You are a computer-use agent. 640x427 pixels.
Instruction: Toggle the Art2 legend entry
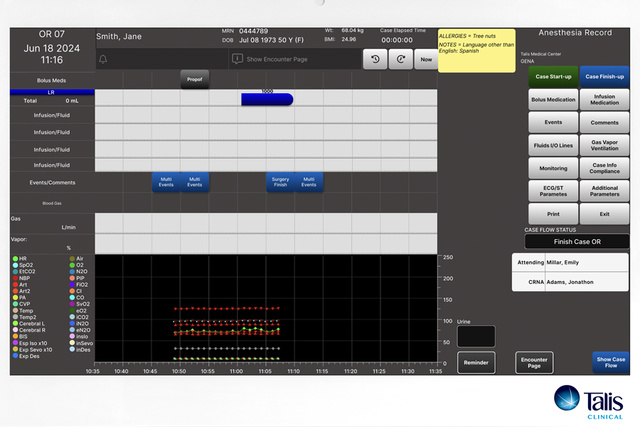point(21,291)
